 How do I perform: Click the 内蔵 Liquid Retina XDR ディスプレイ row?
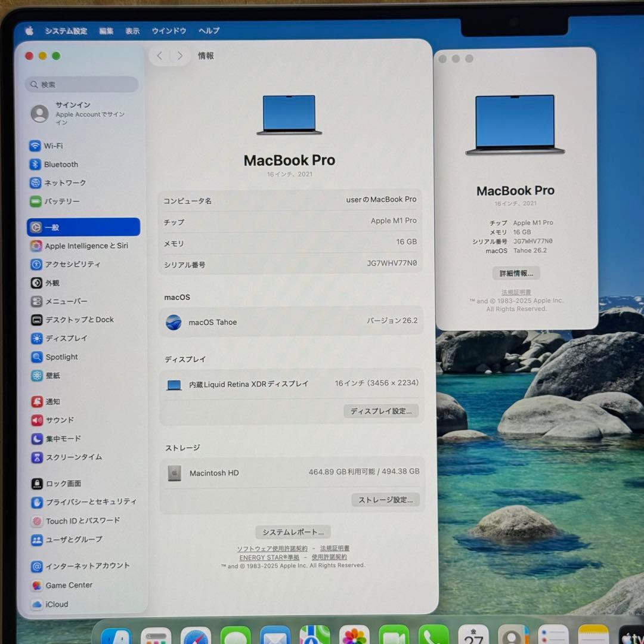(x=292, y=383)
